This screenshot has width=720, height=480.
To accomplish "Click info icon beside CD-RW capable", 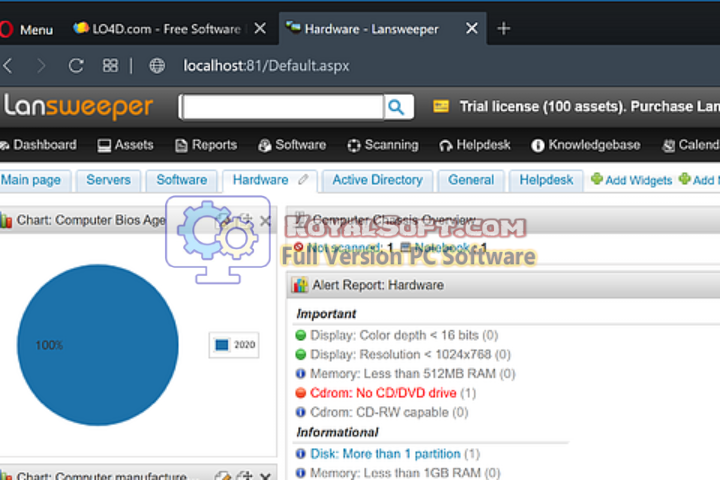I will pos(301,412).
